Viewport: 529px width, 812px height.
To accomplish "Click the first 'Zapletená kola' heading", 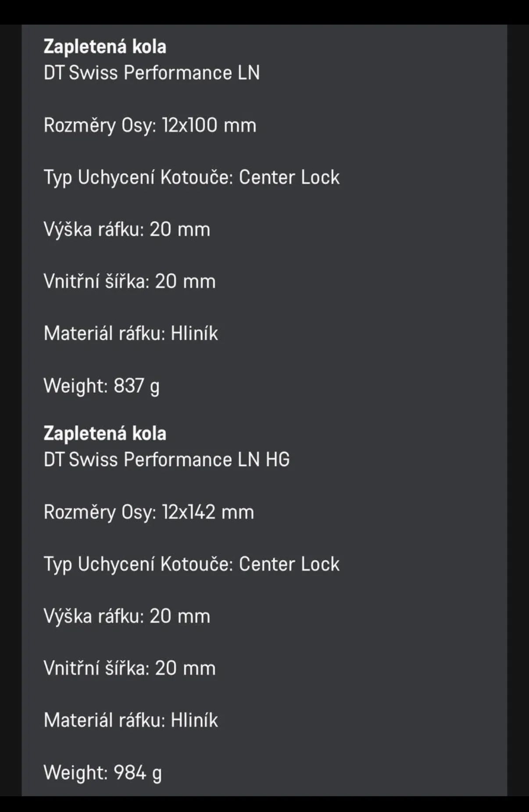I will (x=105, y=47).
